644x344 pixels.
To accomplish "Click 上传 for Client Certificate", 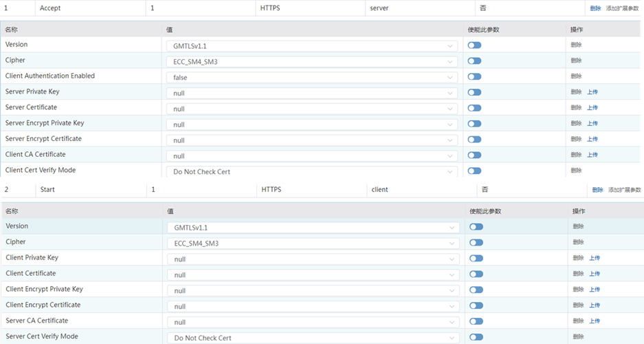I will [x=595, y=274].
